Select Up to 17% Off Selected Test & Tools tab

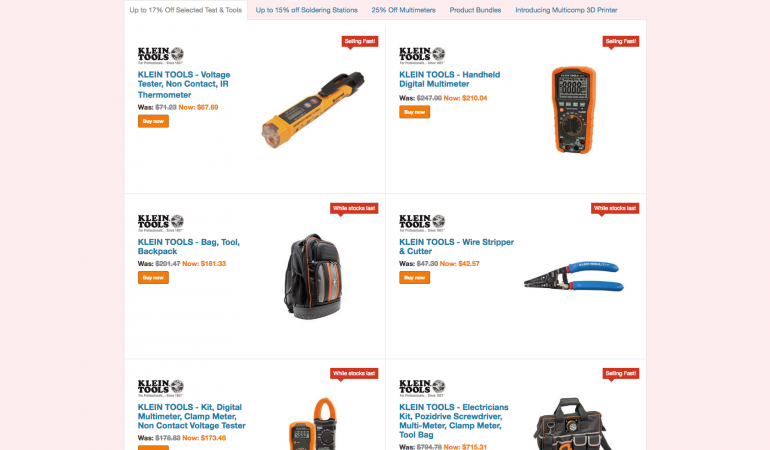[x=186, y=10]
